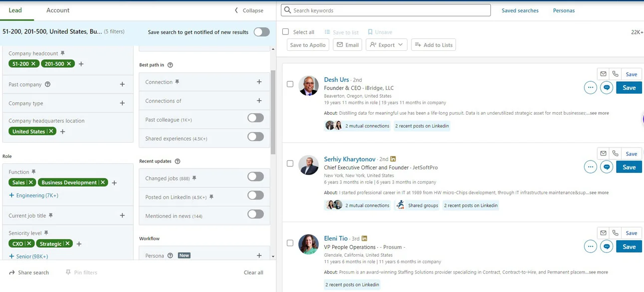Open more actions for Eleni Tio

point(590,247)
